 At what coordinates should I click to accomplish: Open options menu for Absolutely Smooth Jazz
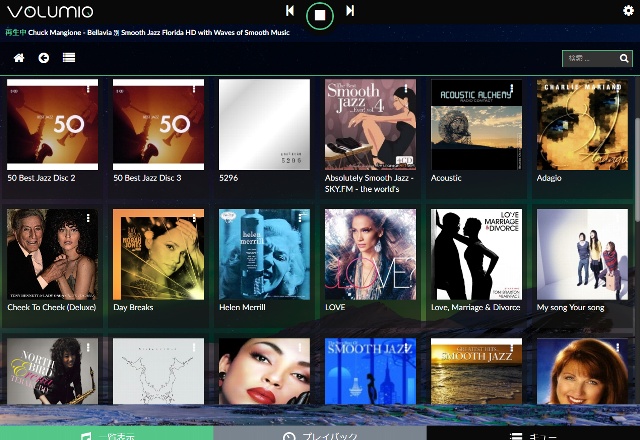[x=406, y=89]
